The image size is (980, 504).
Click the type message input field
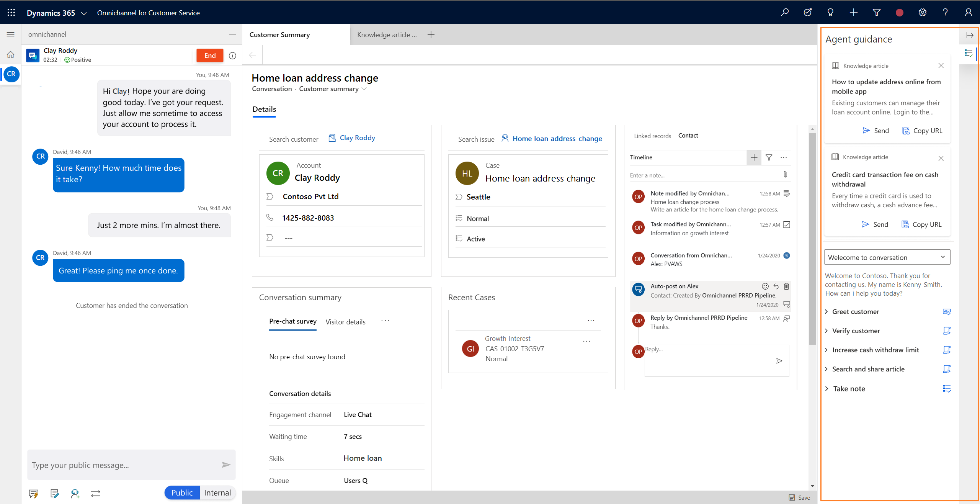[123, 465]
